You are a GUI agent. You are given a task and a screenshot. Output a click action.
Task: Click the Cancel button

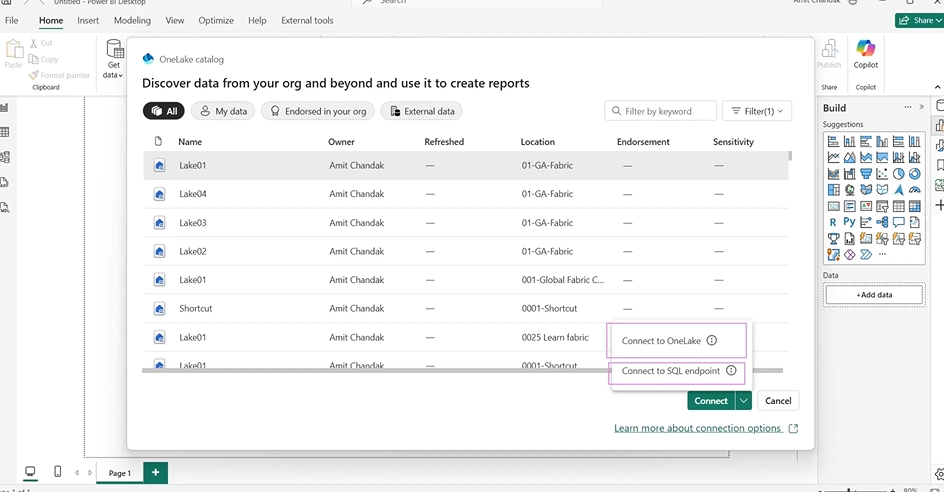pos(778,400)
